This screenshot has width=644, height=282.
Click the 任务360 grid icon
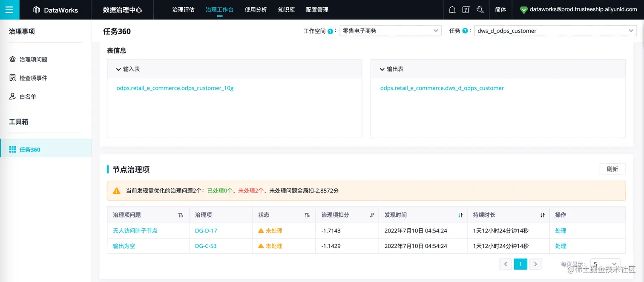[x=13, y=150]
